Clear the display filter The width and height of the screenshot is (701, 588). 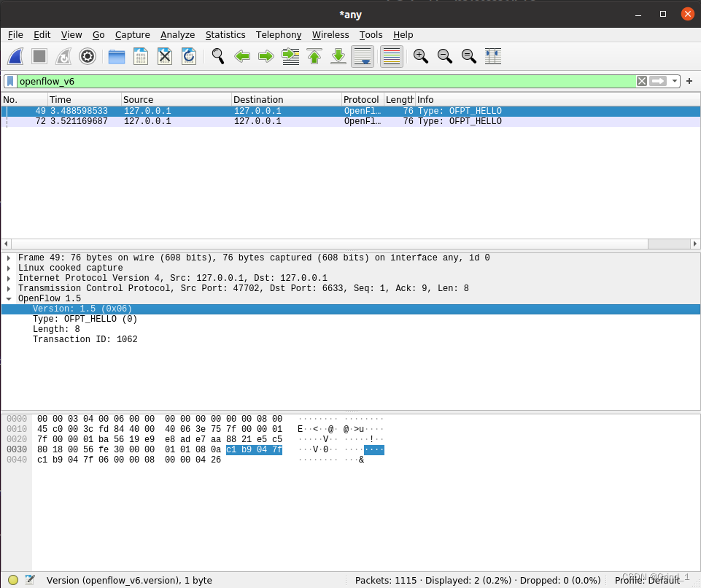point(642,82)
